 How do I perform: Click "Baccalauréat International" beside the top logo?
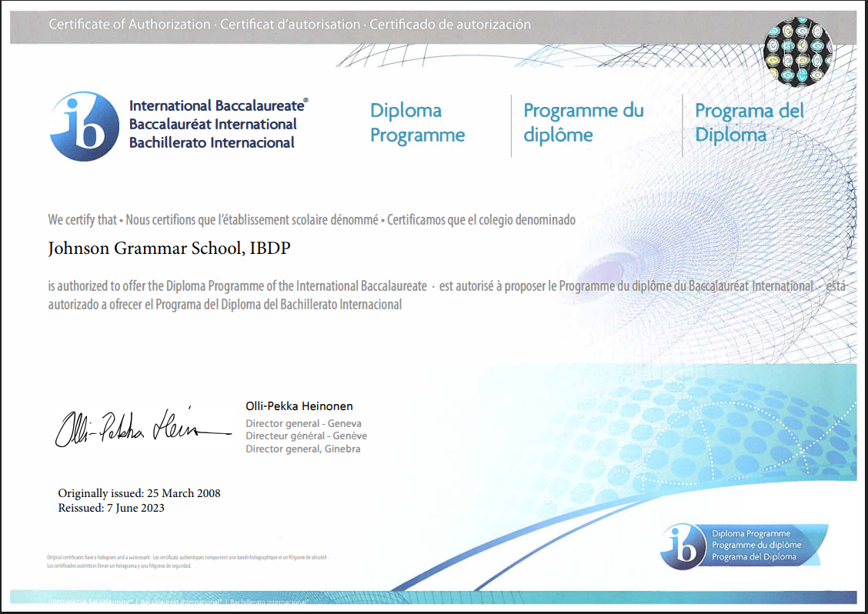click(x=213, y=124)
